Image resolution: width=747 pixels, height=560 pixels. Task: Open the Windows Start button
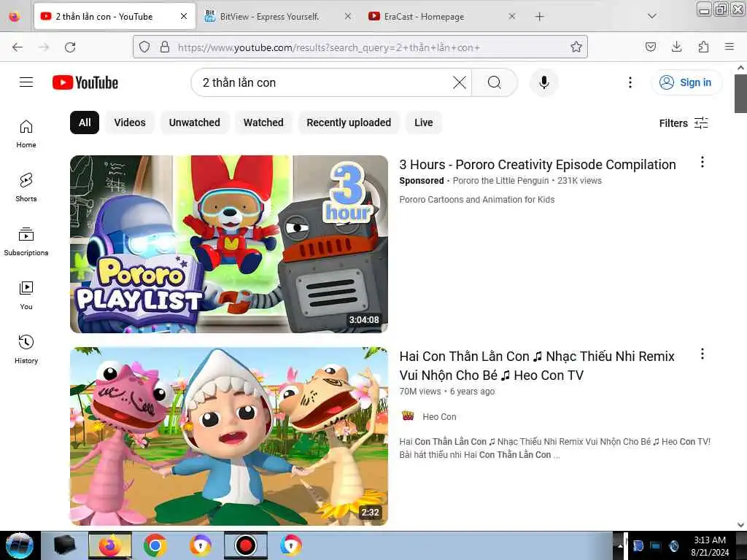coord(20,545)
